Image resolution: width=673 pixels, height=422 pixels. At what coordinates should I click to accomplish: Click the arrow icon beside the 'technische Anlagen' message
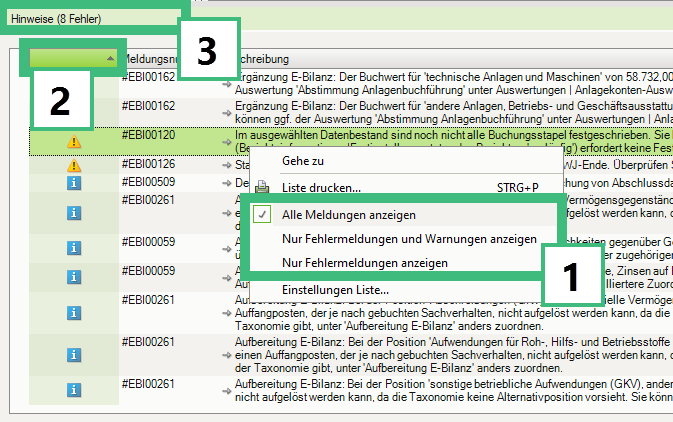227,85
